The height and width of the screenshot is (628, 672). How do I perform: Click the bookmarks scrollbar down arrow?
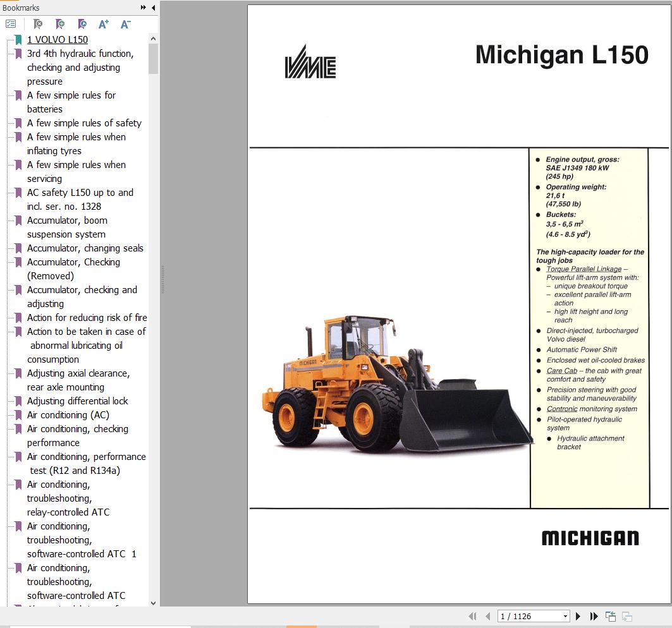[x=154, y=603]
